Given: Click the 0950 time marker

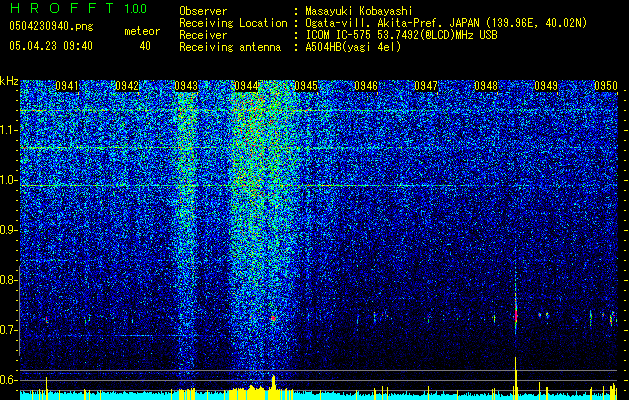Looking at the screenshot, I should coord(605,86).
